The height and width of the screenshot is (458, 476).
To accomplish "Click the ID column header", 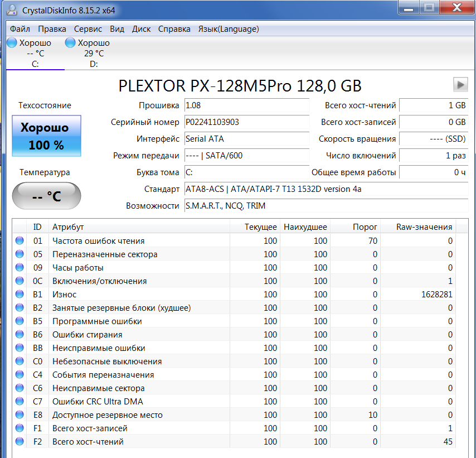I will pos(37,226).
